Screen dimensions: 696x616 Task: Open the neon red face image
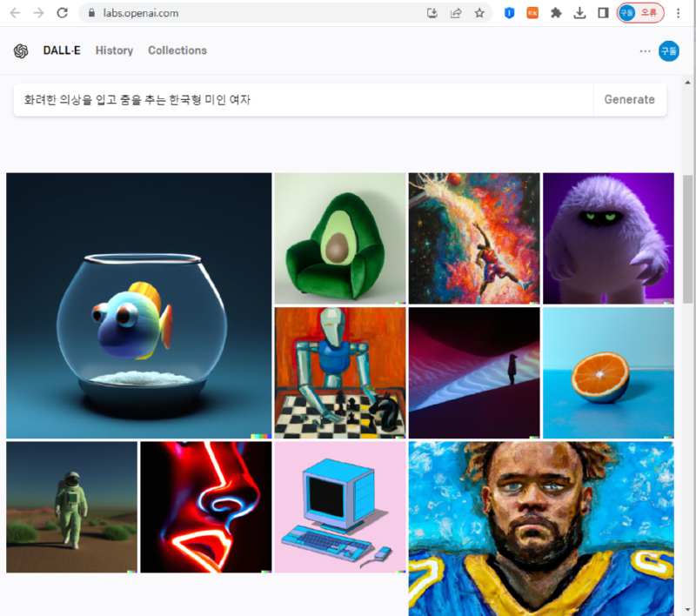pos(206,507)
